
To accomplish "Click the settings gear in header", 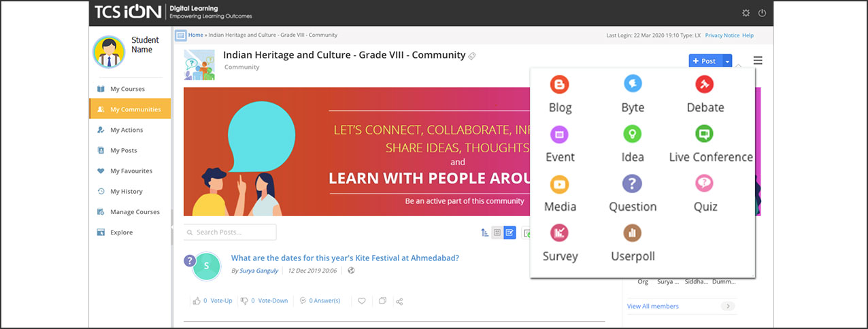I will pos(746,13).
